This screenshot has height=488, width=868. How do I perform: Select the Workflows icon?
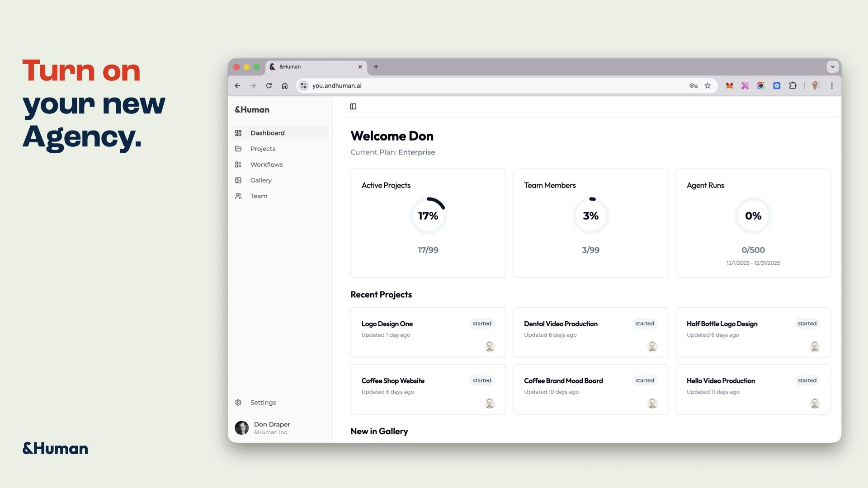point(239,164)
